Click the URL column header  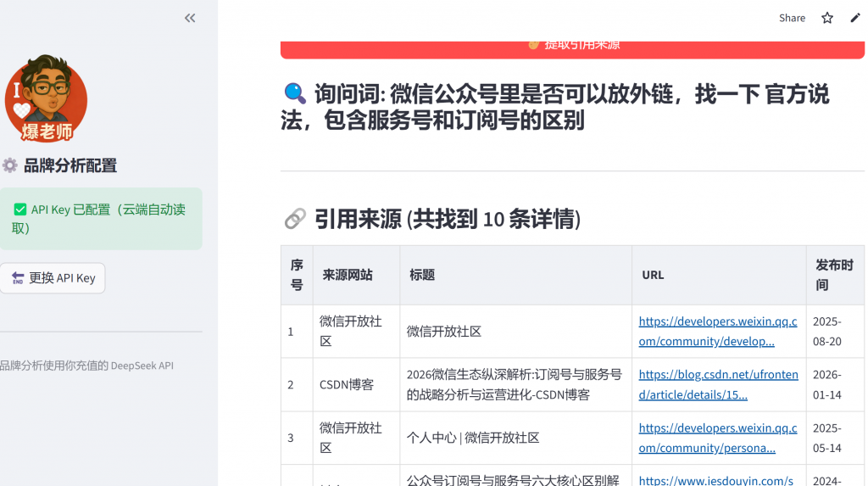719,275
